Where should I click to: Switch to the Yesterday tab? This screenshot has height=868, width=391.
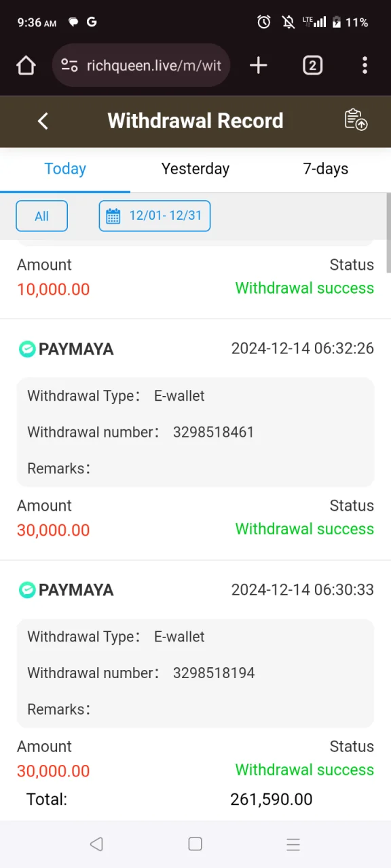[195, 169]
